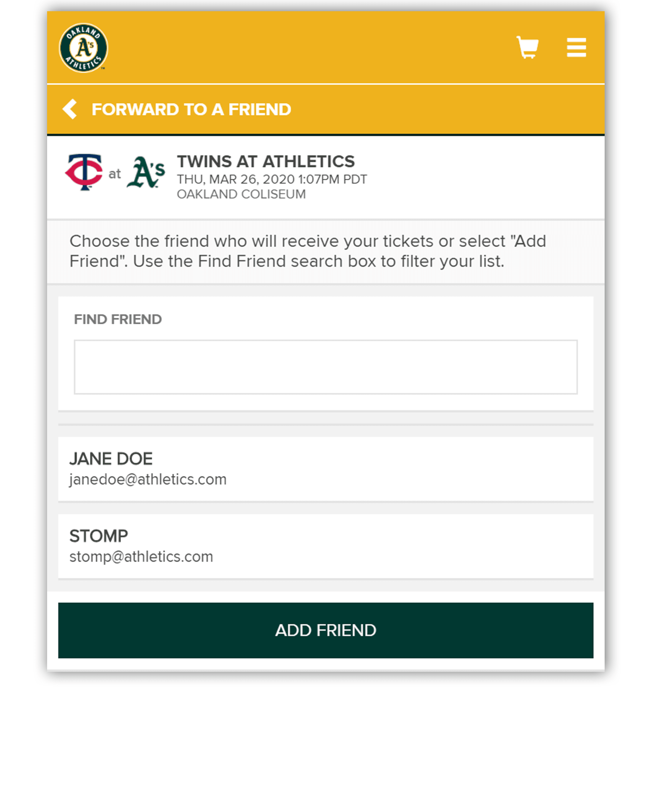Click the Find Friend label
This screenshot has width=650, height=812.
(x=117, y=320)
